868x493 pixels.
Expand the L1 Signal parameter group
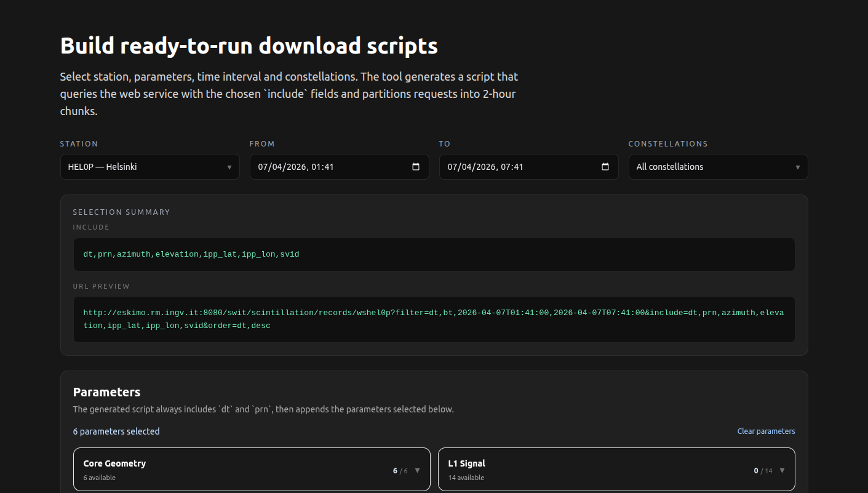coord(616,470)
